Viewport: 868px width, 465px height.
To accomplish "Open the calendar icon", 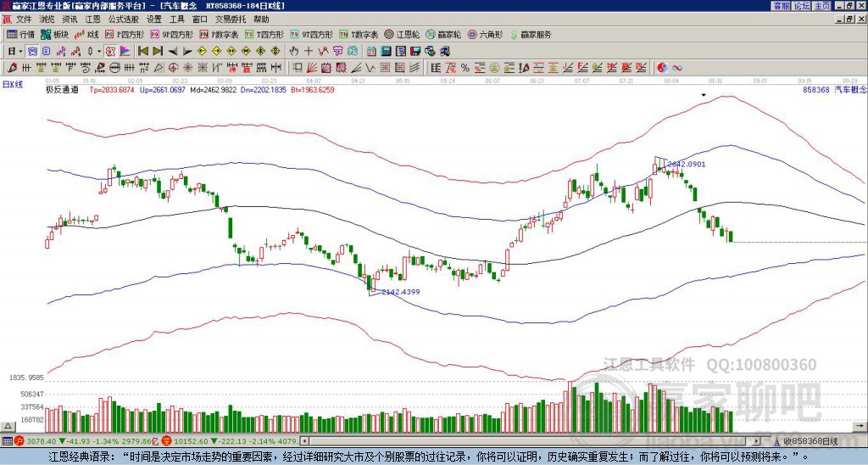I will pyautogui.click(x=371, y=52).
